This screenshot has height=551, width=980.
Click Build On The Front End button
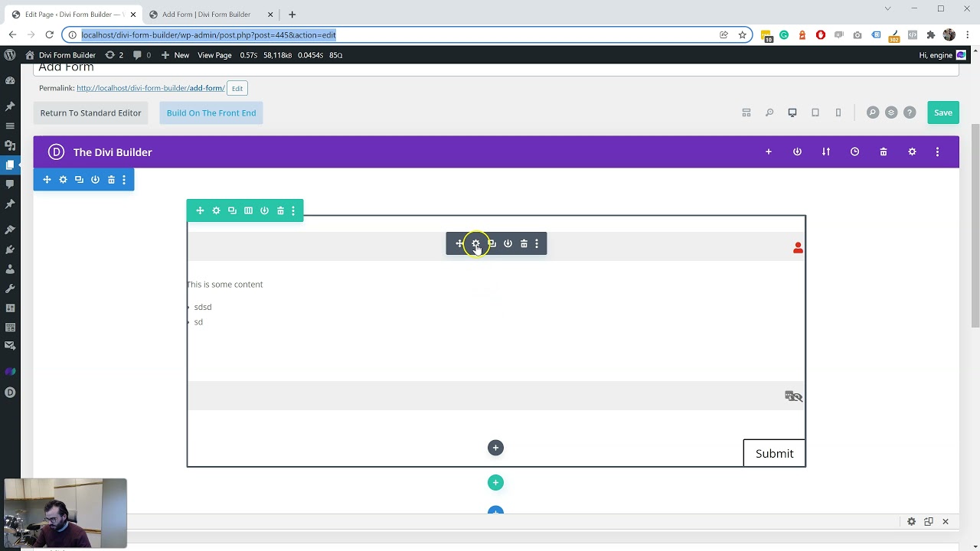point(211,112)
